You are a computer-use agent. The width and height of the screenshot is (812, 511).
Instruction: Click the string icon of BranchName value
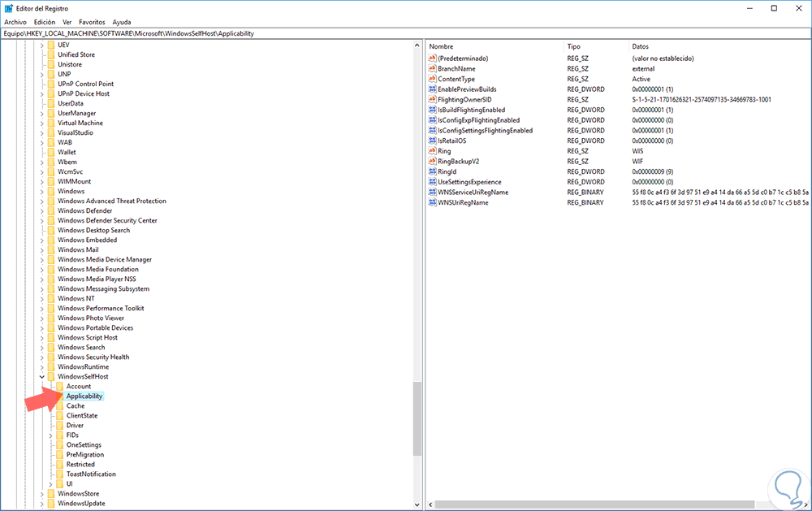tap(433, 68)
